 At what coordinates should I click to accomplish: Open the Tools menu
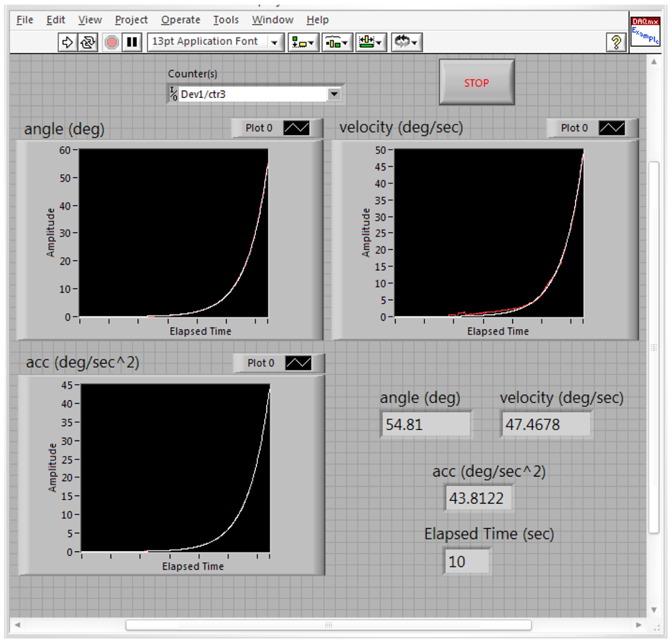[x=226, y=20]
